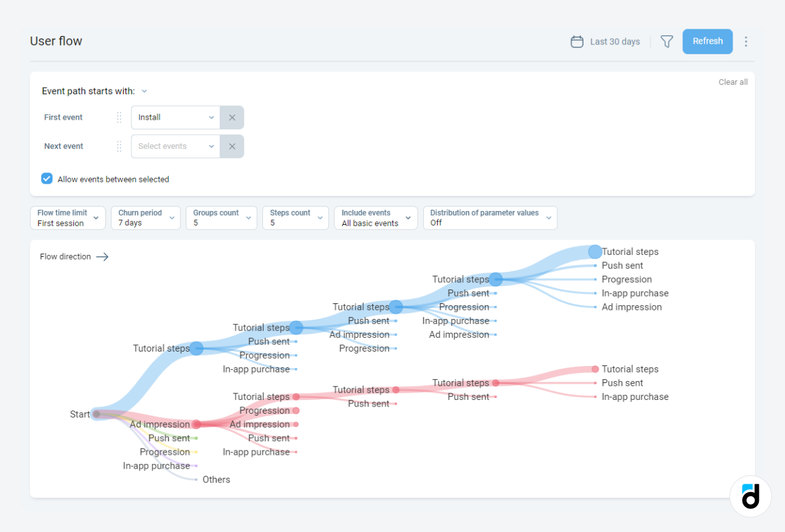Expand the Event path starts with chevron

click(x=145, y=91)
